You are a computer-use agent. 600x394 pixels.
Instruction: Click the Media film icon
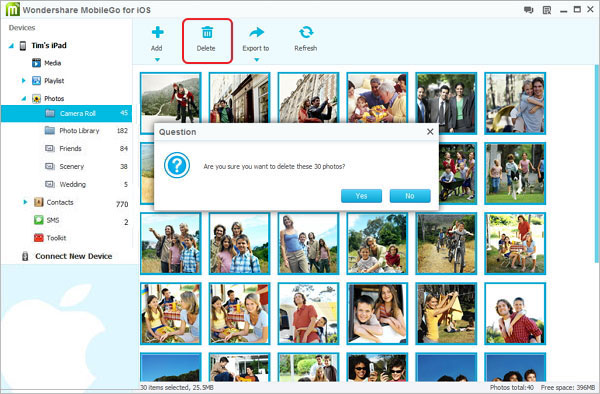click(36, 63)
